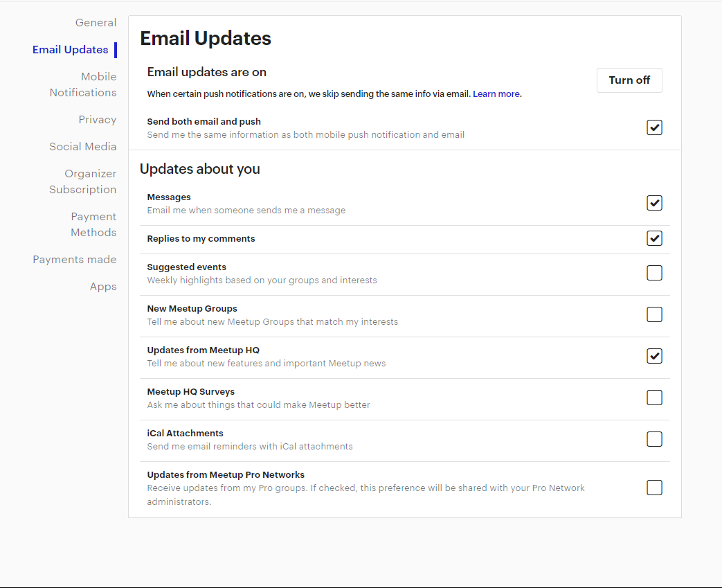Turn off email updates button
The height and width of the screenshot is (588, 722).
point(629,80)
